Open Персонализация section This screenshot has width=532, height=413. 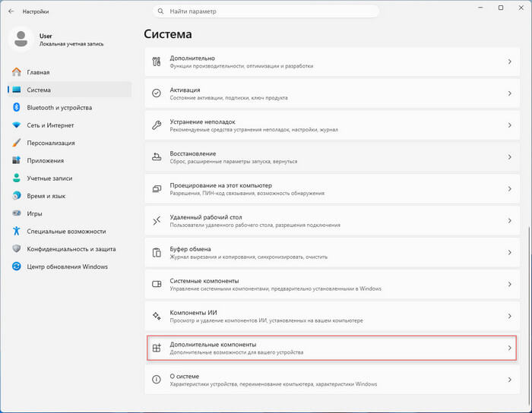click(70, 143)
